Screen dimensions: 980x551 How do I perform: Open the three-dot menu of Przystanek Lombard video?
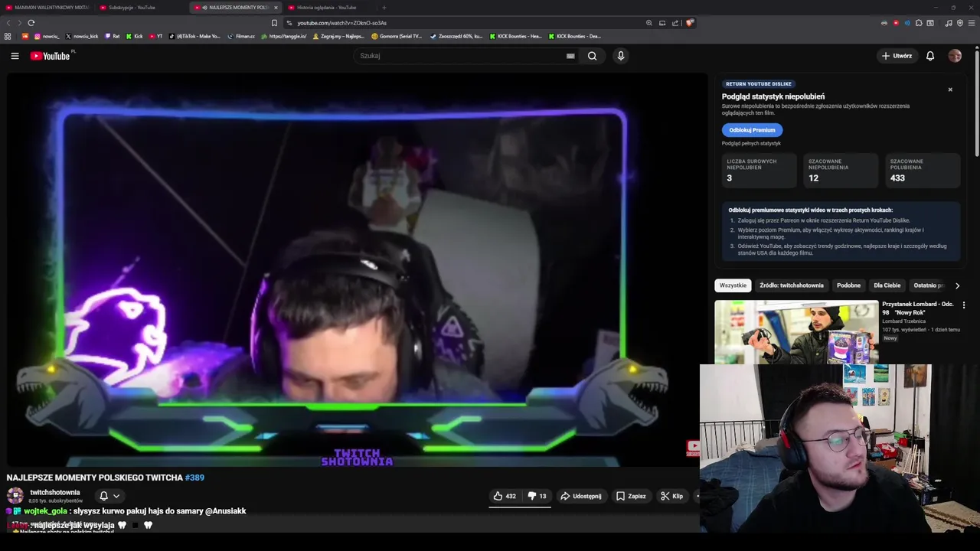[964, 305]
